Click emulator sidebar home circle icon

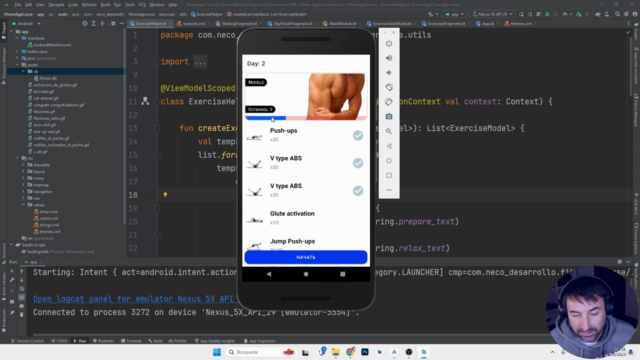[x=389, y=161]
